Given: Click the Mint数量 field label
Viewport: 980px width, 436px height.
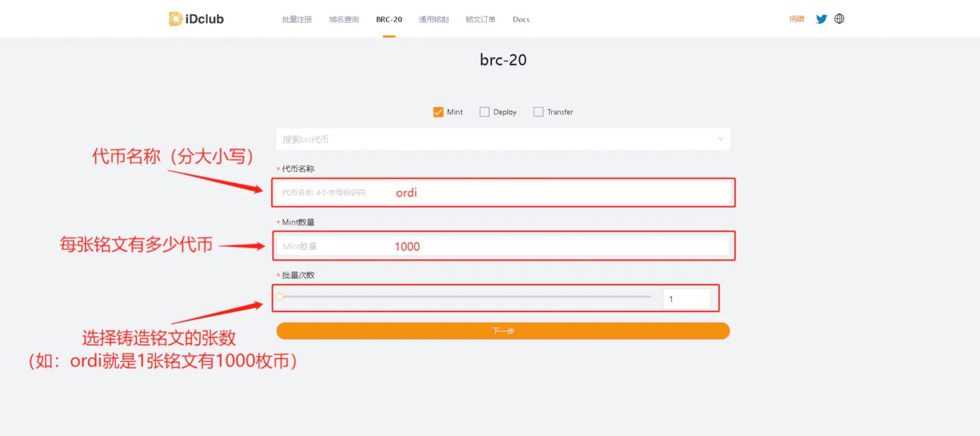Looking at the screenshot, I should [298, 222].
